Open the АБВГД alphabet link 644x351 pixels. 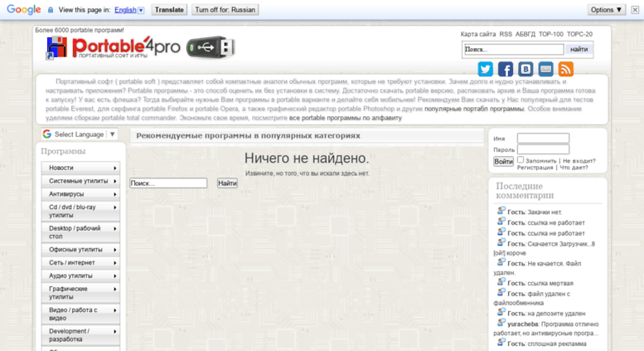pyautogui.click(x=525, y=34)
